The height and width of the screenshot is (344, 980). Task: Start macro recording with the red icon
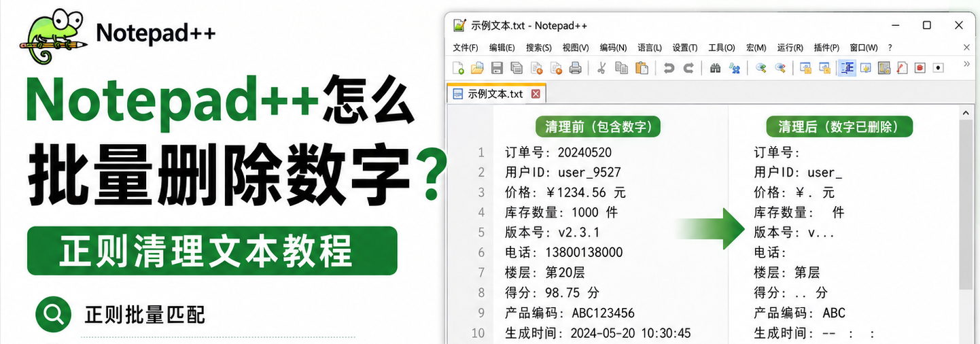pos(921,67)
